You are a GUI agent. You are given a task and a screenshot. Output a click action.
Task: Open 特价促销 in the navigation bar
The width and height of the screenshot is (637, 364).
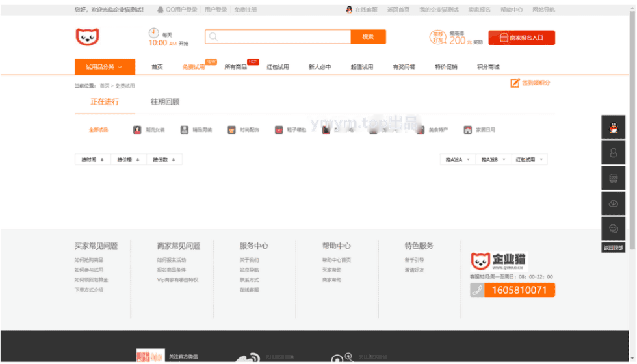point(446,67)
